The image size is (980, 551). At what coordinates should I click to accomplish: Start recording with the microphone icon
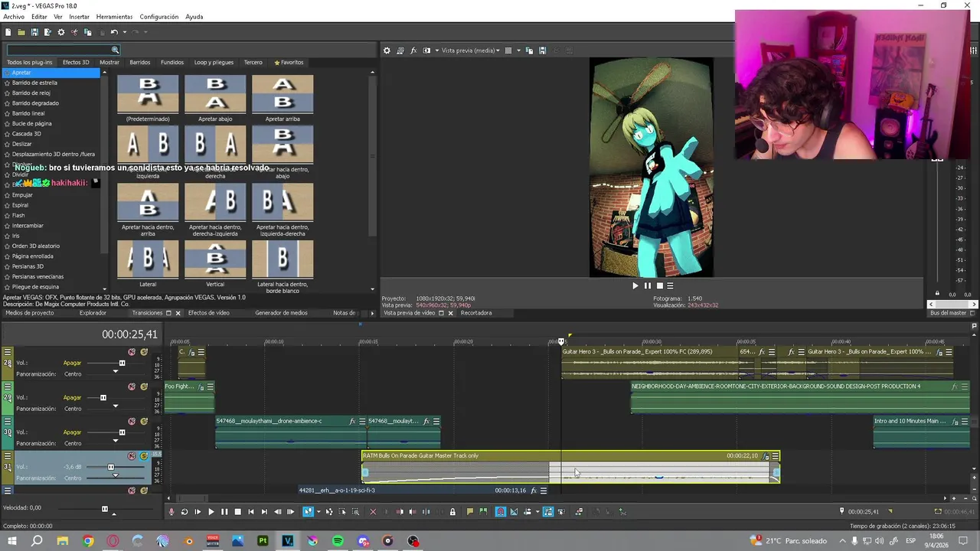pyautogui.click(x=171, y=512)
